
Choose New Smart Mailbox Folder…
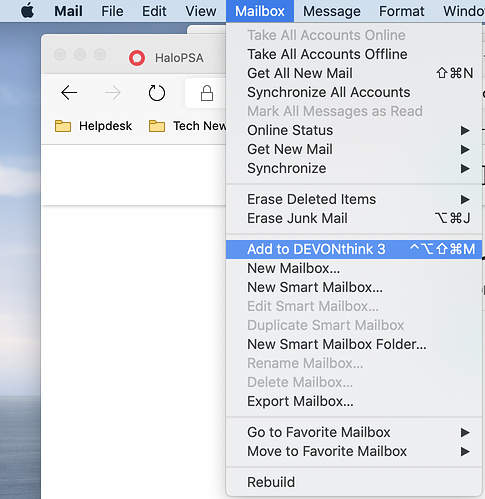(x=354, y=344)
